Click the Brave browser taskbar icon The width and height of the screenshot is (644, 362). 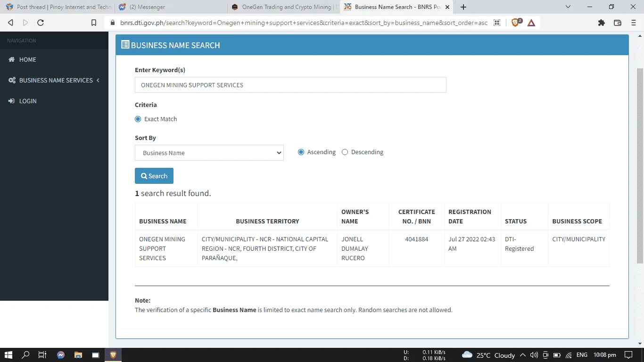[x=113, y=355]
